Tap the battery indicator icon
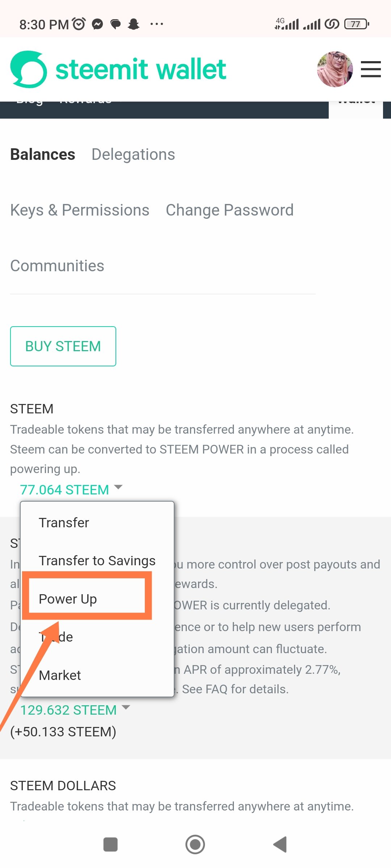This screenshot has height=868, width=391. [x=357, y=24]
